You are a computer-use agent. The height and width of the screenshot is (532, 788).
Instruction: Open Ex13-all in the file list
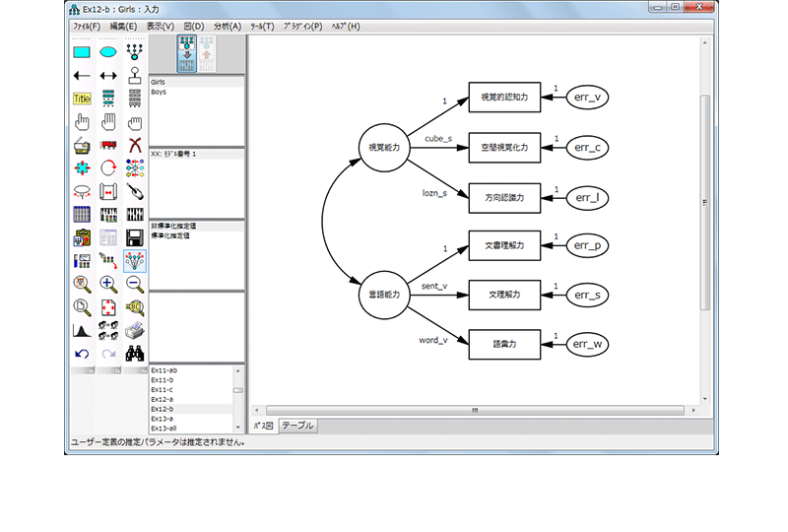(x=164, y=429)
